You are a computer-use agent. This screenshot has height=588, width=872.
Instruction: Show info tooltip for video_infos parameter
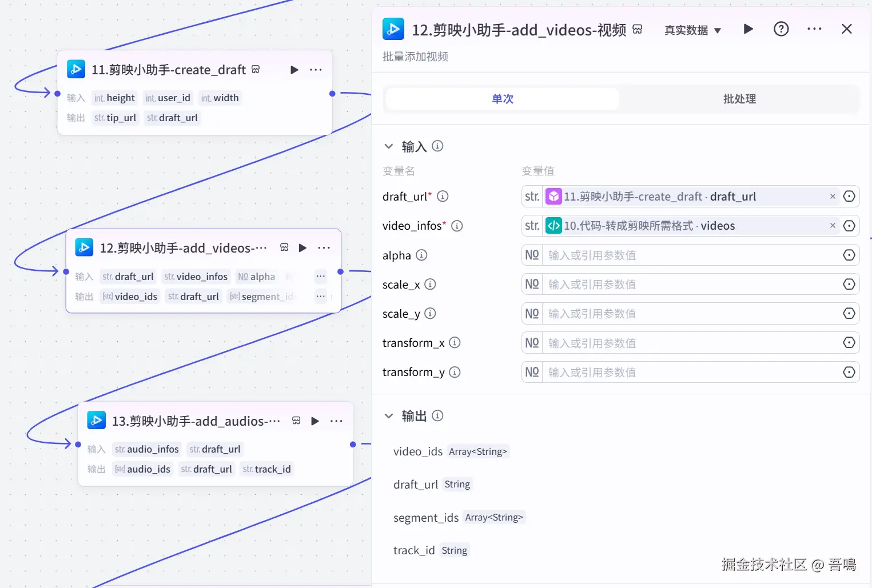(457, 226)
